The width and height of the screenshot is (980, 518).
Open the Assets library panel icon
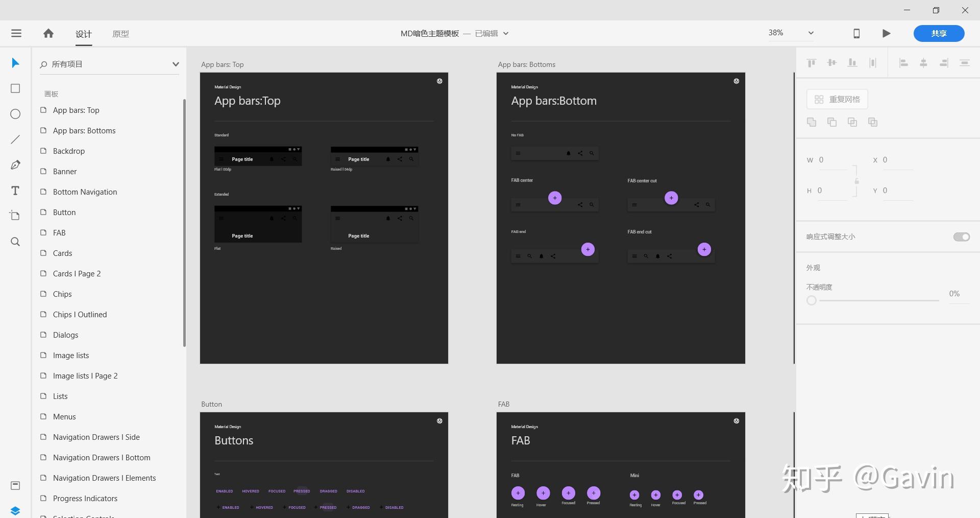[x=15, y=485]
